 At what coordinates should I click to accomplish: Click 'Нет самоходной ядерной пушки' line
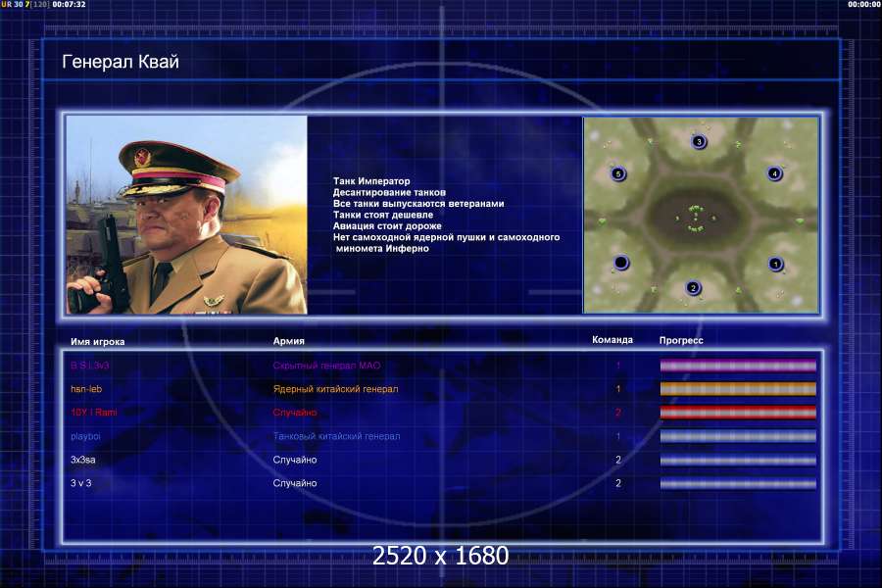point(447,243)
